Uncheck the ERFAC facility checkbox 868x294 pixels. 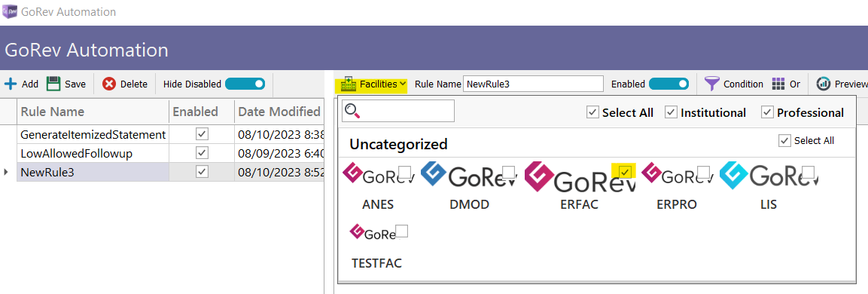point(625,171)
